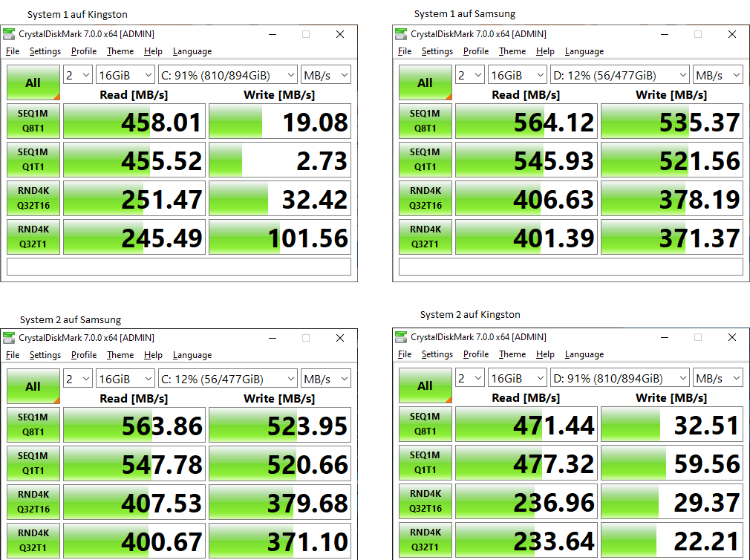Open Settings menu in D: 91% window
The width and height of the screenshot is (750, 560).
[437, 354]
